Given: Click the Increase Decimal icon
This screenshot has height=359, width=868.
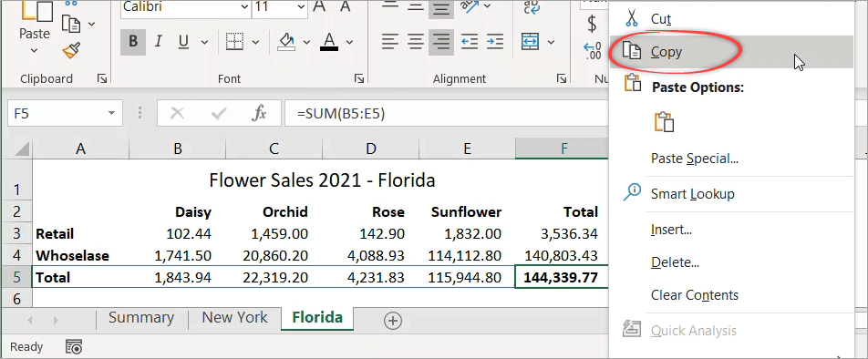Looking at the screenshot, I should 593,51.
